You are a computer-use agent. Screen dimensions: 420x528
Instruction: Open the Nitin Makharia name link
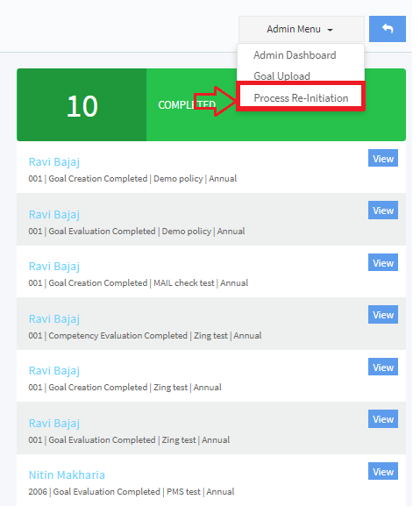pyautogui.click(x=67, y=474)
